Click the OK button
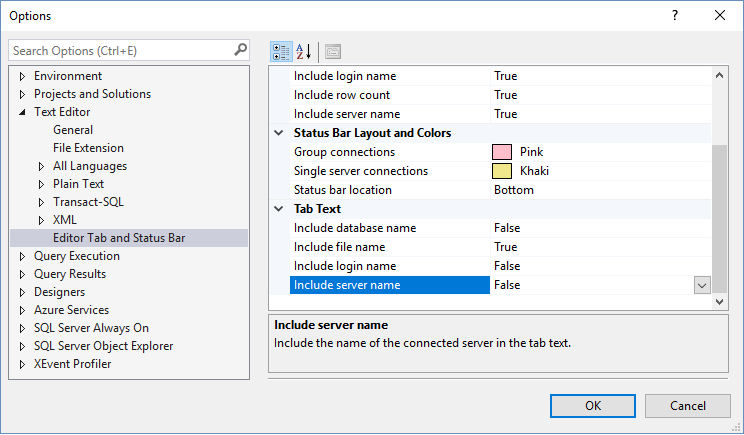This screenshot has width=744, height=435. pos(593,405)
